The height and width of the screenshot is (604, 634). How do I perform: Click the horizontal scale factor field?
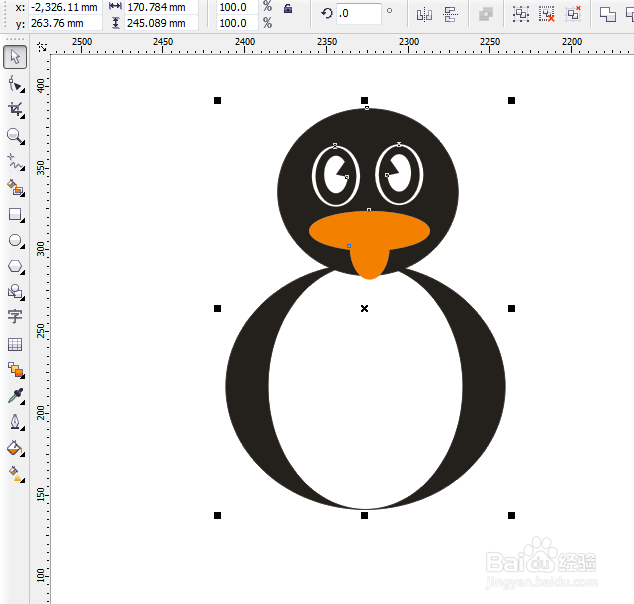point(237,7)
